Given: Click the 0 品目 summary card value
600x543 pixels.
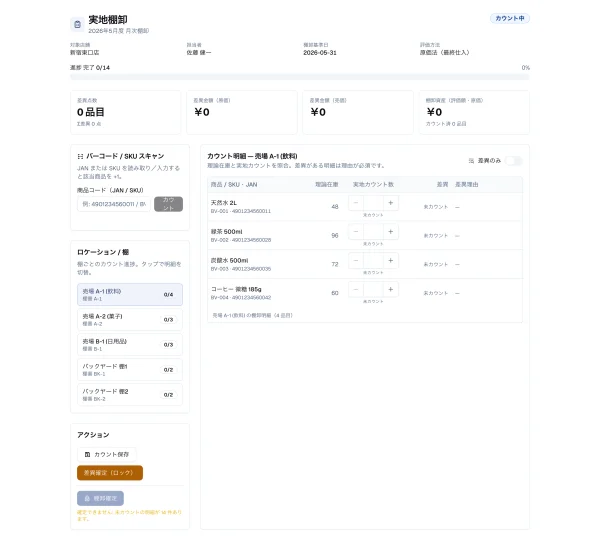Looking at the screenshot, I should [91, 112].
